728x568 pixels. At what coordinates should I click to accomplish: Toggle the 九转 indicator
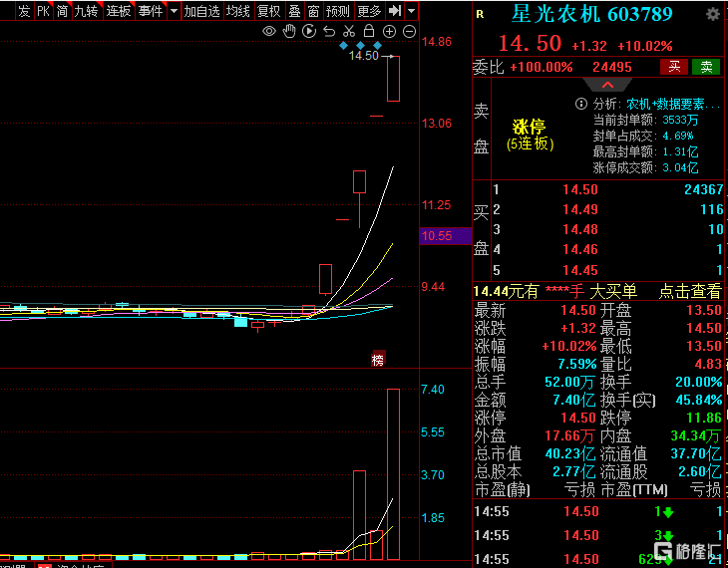coord(86,11)
